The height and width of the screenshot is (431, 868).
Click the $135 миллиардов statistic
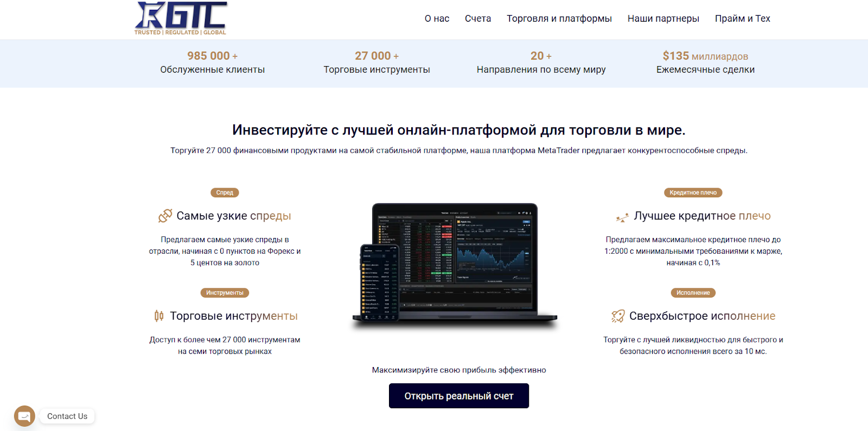click(x=705, y=56)
